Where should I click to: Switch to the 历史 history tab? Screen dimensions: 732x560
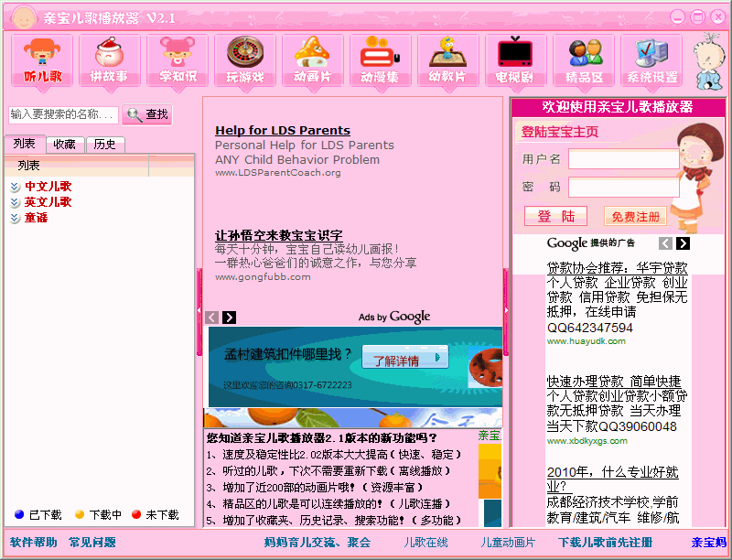(104, 144)
